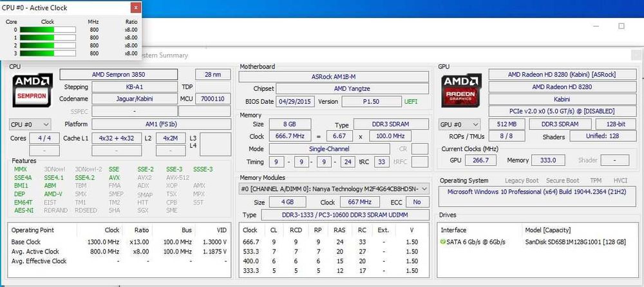Click the Secure Boot indicator
This screenshot has height=287, width=644.
point(562,181)
